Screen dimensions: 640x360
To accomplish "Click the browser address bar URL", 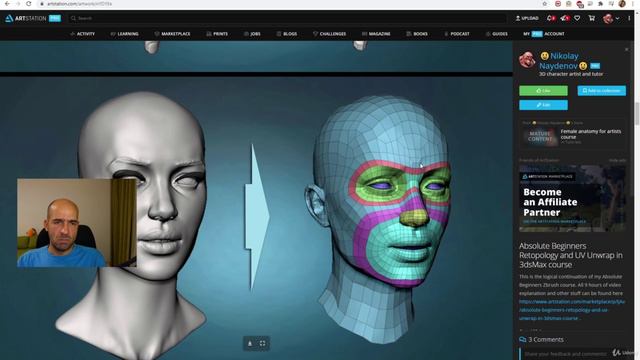I will click(79, 4).
